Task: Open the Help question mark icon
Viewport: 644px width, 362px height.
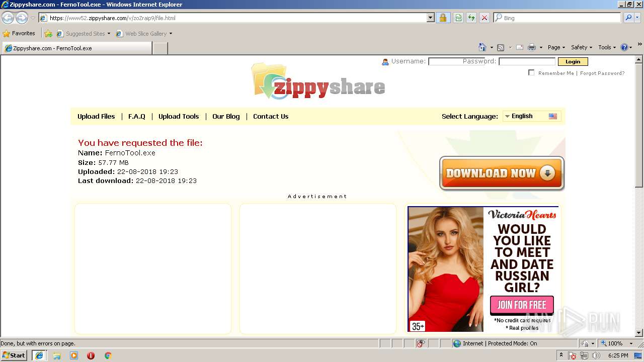Action: 624,47
